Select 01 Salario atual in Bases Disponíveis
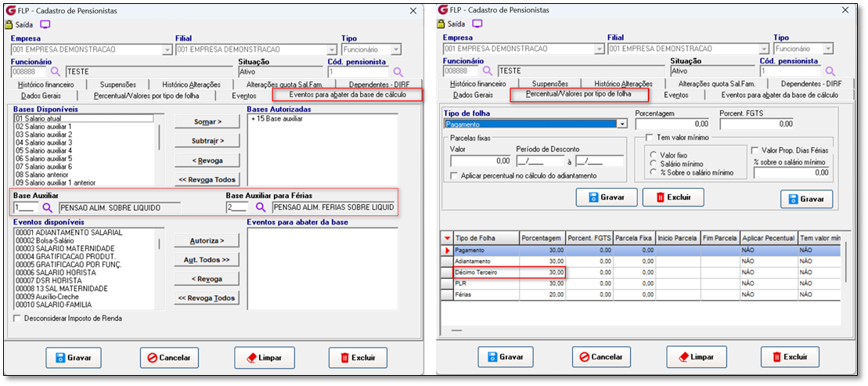Screen dimensions: 868x386 click(84, 118)
